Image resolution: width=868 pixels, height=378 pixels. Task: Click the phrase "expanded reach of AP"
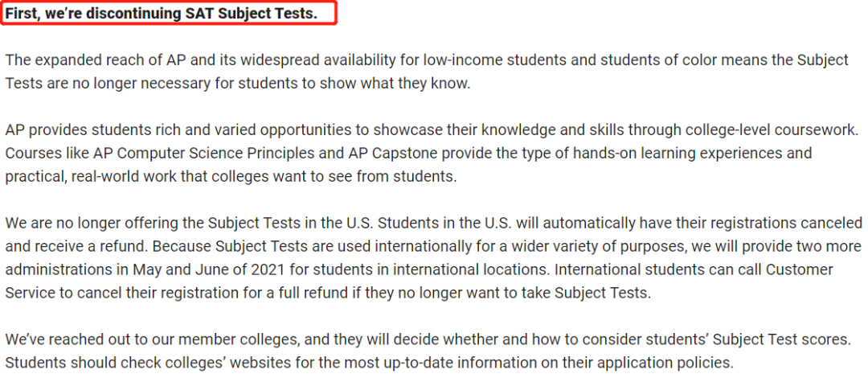98,60
